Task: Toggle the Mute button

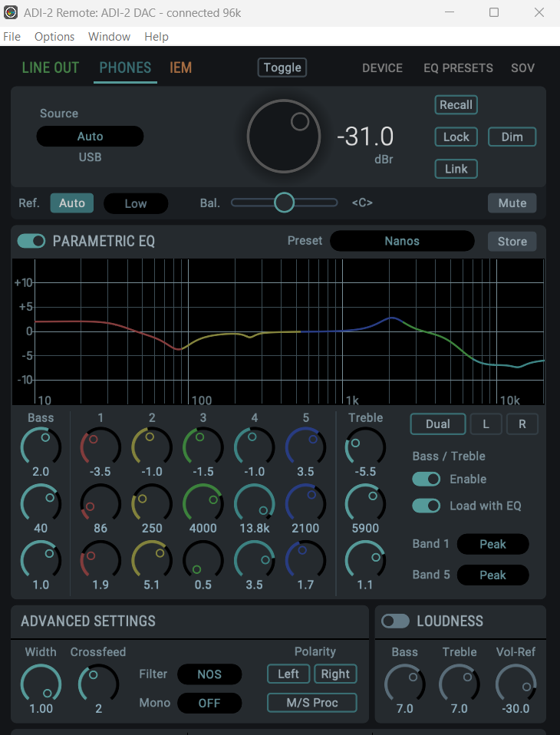Action: pyautogui.click(x=512, y=203)
